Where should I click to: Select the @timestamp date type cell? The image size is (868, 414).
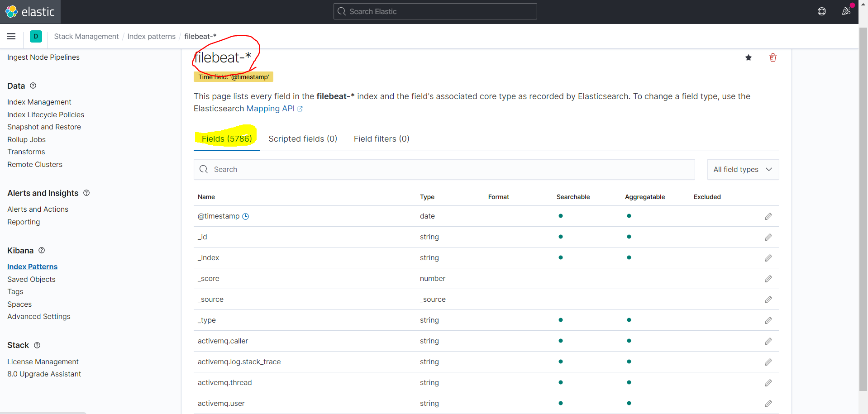coord(427,216)
